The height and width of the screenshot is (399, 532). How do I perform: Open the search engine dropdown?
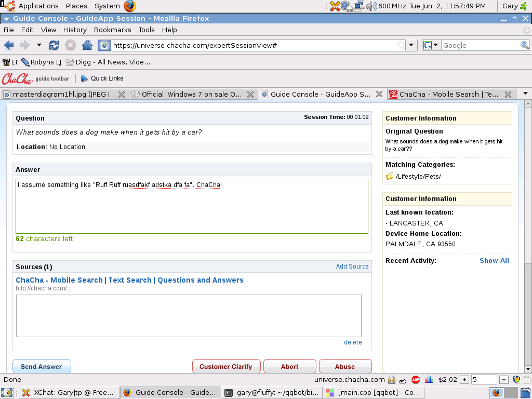(431, 45)
